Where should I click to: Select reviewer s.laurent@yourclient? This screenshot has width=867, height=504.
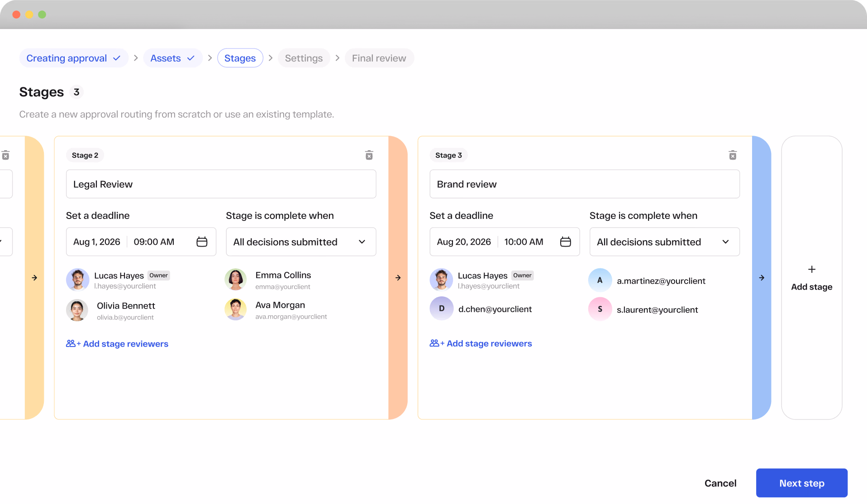[657, 309]
